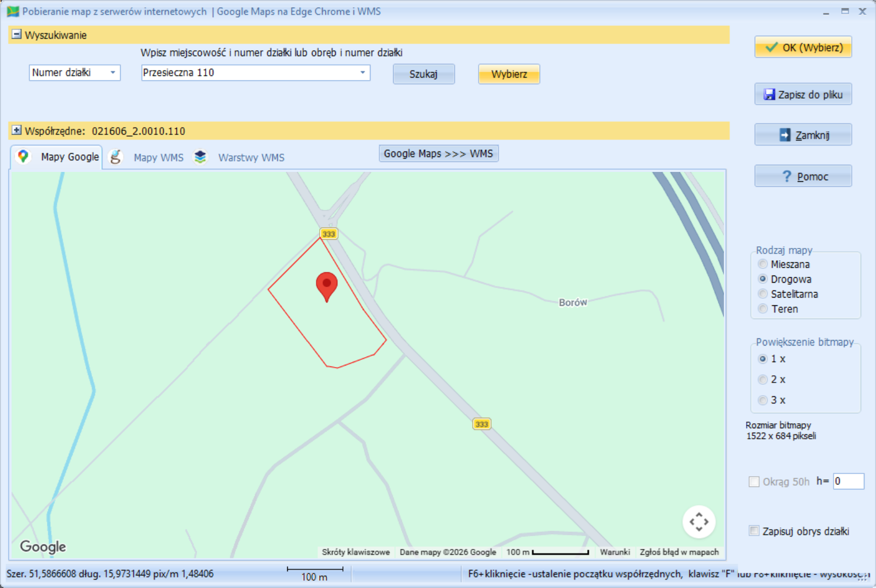The image size is (876, 588).
Task: Click the map pan/move control button
Action: (698, 521)
